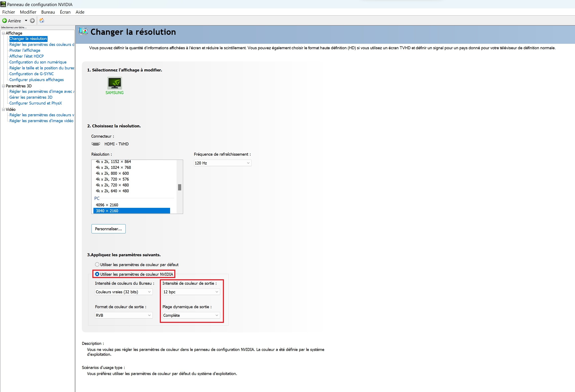Open Pivoter l'affichage task
This screenshot has height=392, width=575.
25,50
